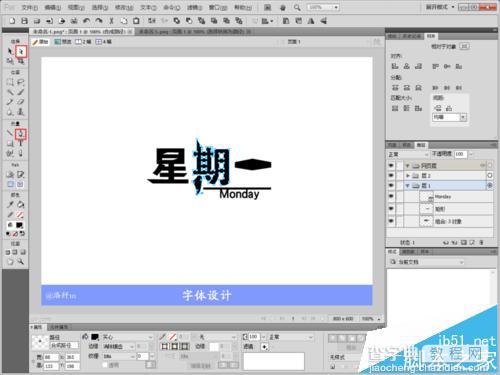This screenshot has width=500, height=375.
Task: Select the Subselection tool
Action: click(x=21, y=51)
